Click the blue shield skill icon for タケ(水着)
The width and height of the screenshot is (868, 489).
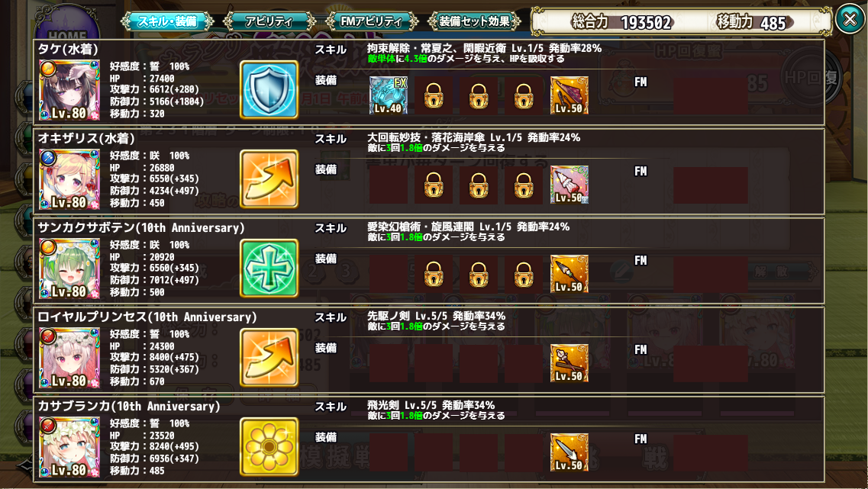click(269, 89)
